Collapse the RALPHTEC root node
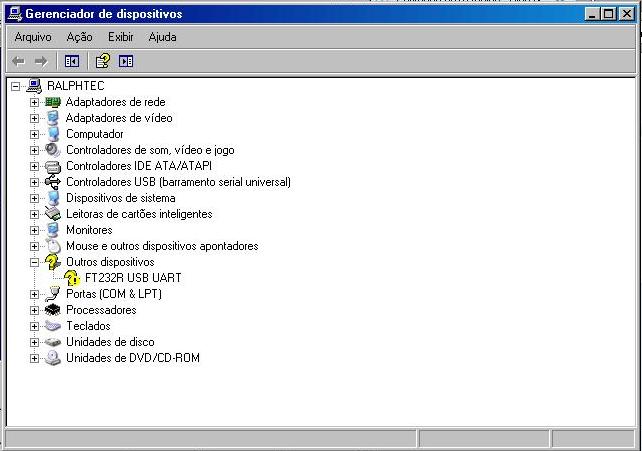Screen dimensions: 642x451 tap(16, 86)
